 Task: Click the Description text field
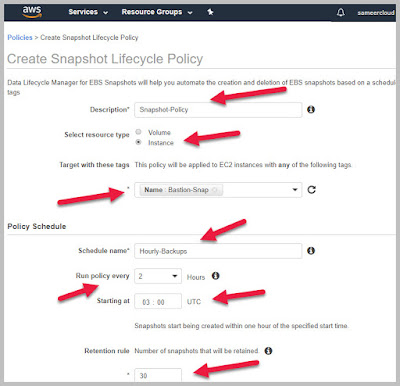[x=218, y=110]
